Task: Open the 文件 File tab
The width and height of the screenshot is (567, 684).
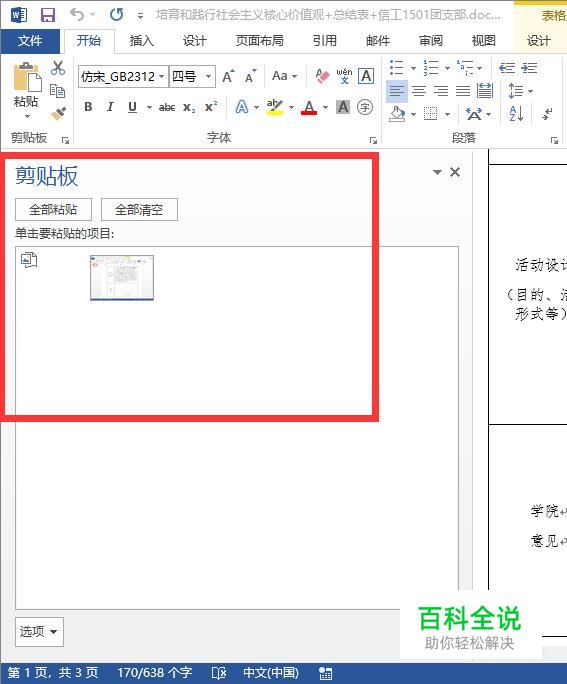Action: (x=30, y=41)
